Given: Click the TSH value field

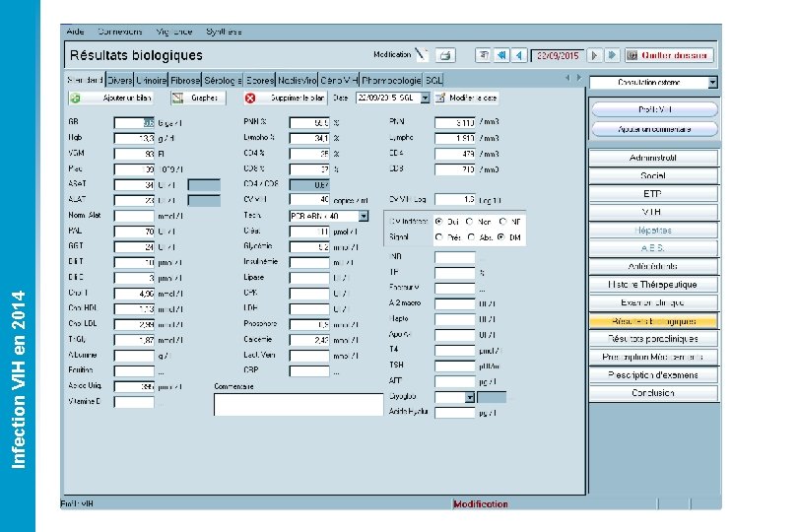Looking at the screenshot, I should [x=455, y=366].
